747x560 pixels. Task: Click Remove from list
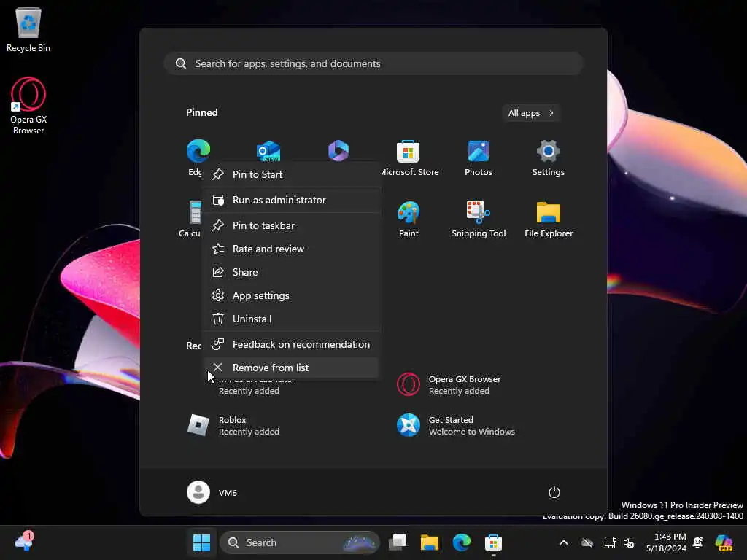[x=292, y=367]
